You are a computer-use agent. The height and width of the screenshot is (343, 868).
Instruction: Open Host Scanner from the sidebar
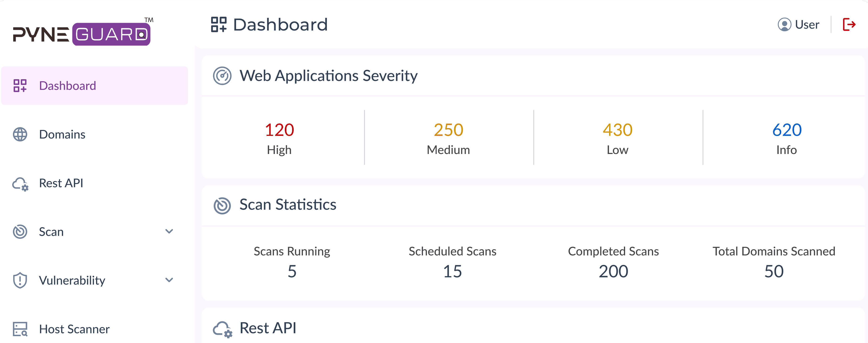(74, 329)
